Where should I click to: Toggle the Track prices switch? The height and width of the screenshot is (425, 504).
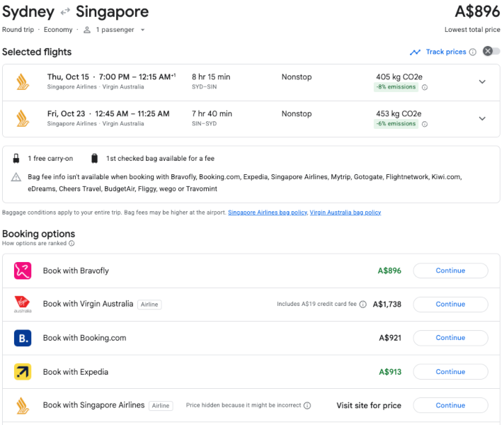(491, 51)
